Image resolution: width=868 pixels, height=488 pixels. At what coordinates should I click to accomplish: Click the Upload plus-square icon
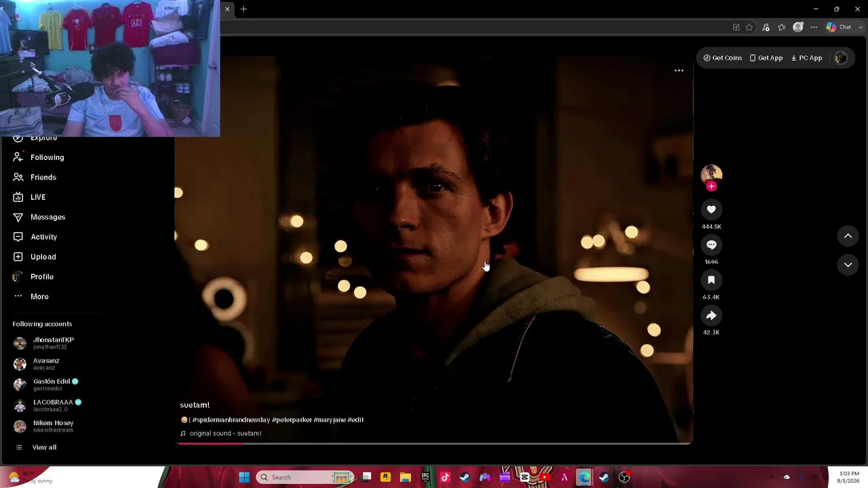tap(18, 257)
